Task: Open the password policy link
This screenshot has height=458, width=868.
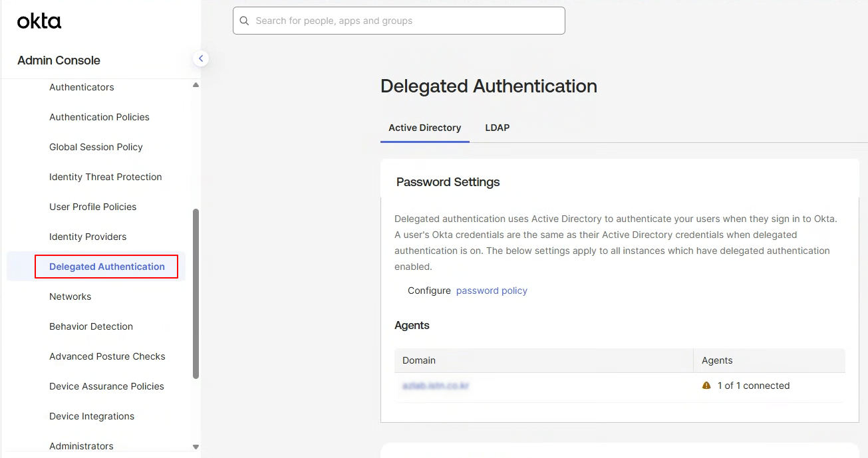Action: (x=492, y=290)
